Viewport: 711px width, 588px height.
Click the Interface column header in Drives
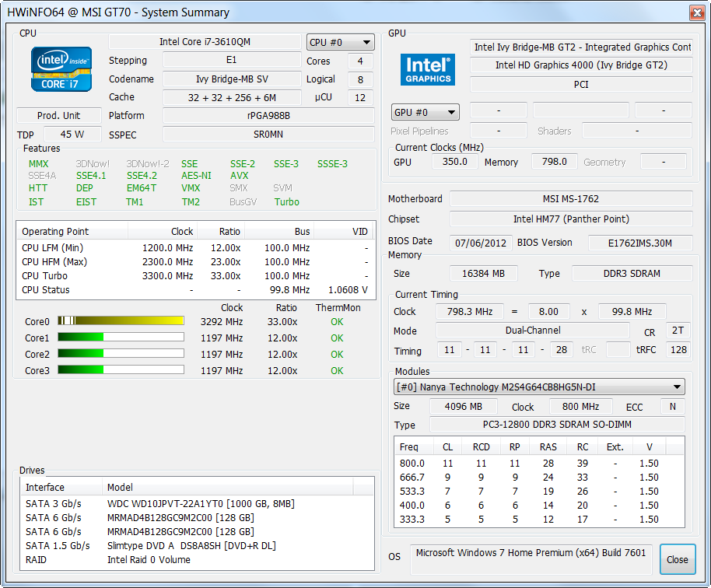click(x=61, y=488)
